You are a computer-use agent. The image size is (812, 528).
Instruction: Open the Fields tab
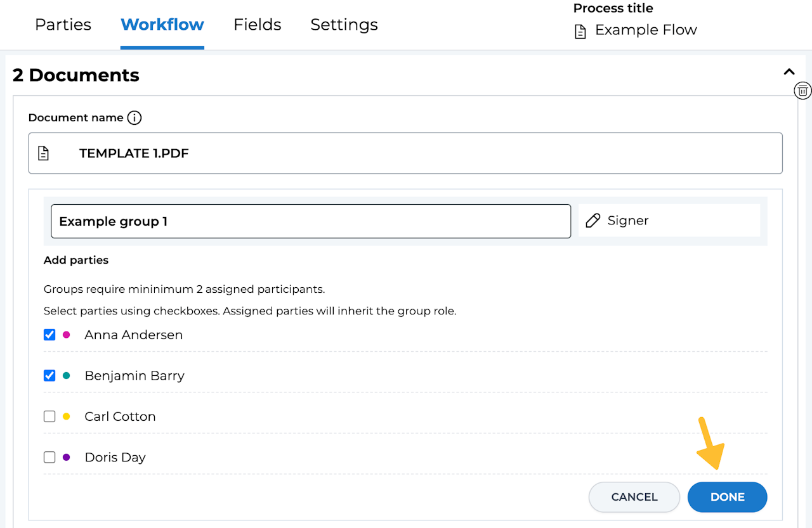(x=257, y=25)
